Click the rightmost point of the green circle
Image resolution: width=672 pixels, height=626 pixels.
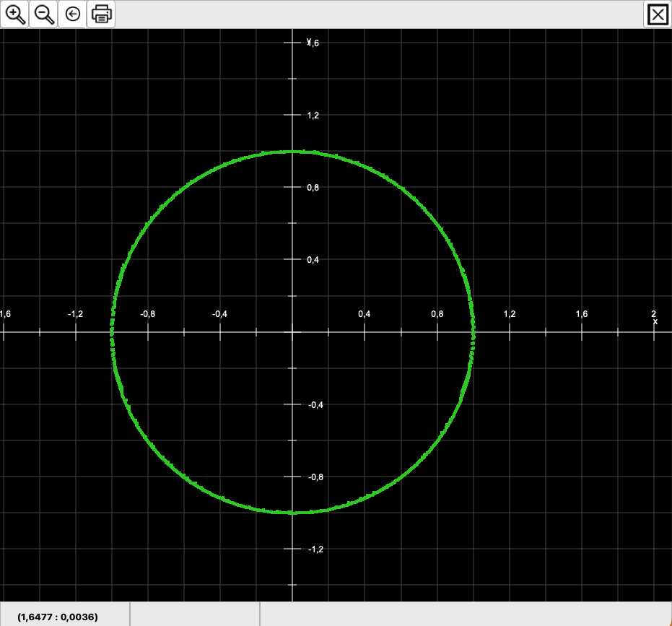click(474, 332)
